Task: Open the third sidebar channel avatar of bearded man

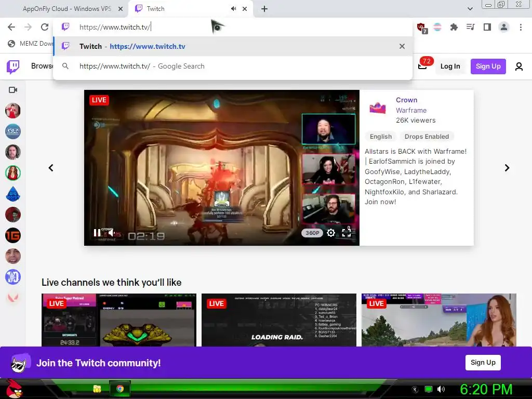Action: coord(13,152)
